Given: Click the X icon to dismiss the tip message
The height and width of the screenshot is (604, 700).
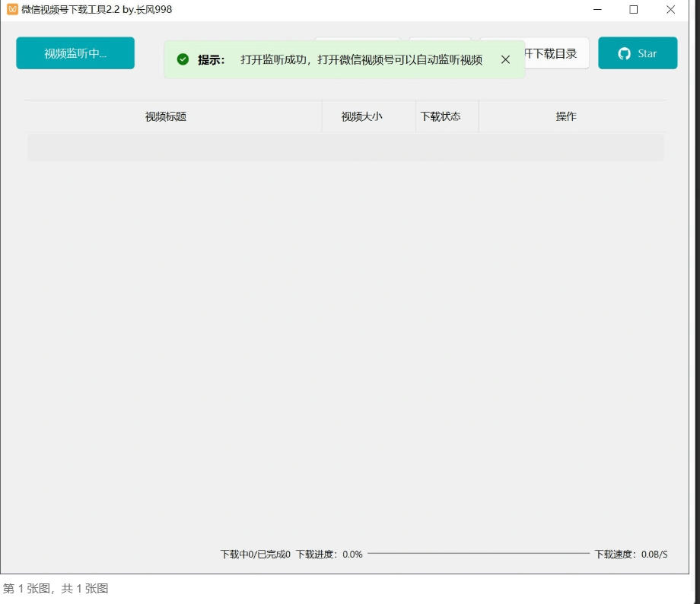Looking at the screenshot, I should [506, 59].
